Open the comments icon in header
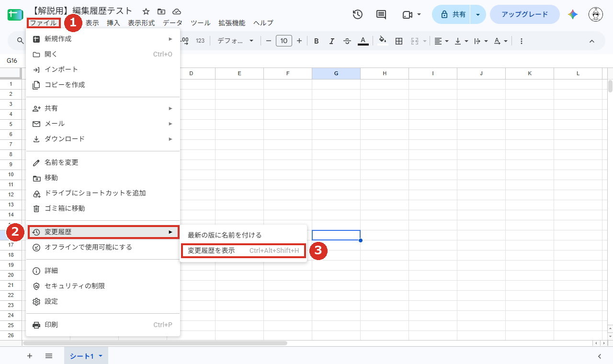The image size is (613, 364). pos(381,14)
